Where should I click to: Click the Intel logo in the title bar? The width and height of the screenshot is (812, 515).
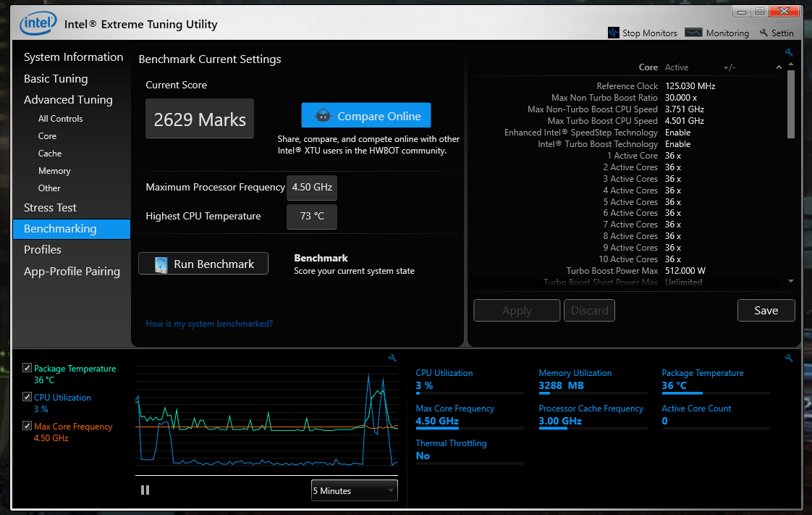(x=38, y=23)
